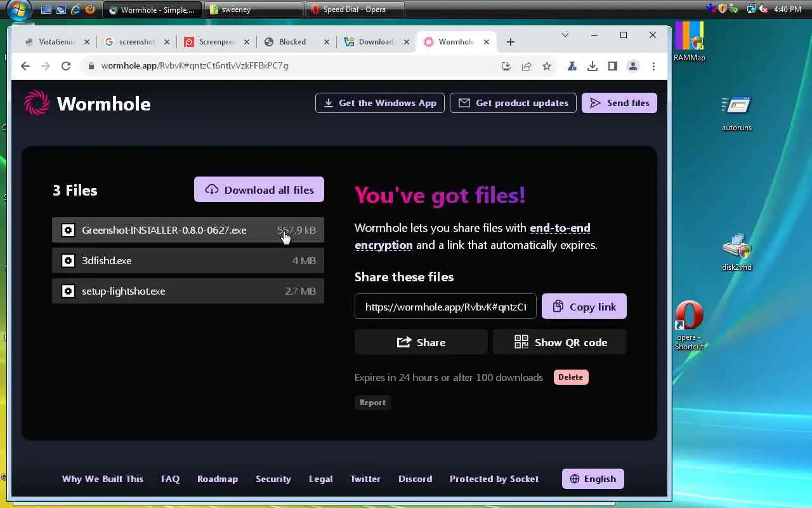Click the share page icon in address bar
The image size is (812, 508).
tap(527, 66)
